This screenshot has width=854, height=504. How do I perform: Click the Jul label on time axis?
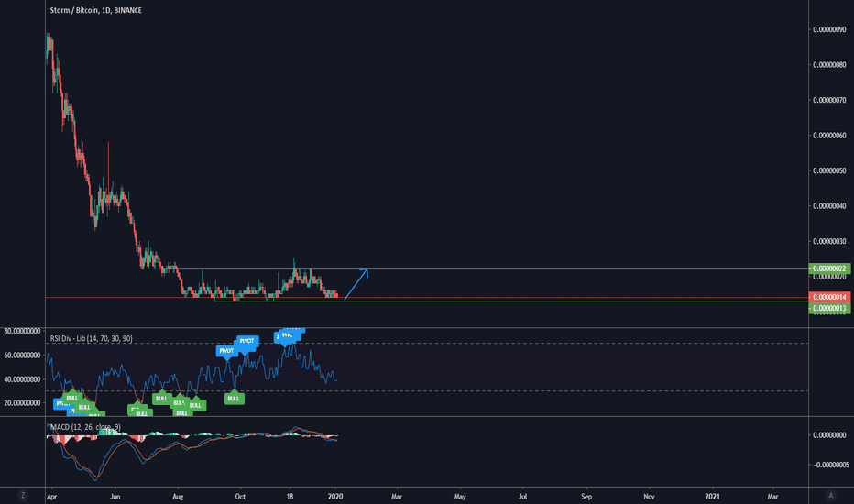click(x=523, y=497)
